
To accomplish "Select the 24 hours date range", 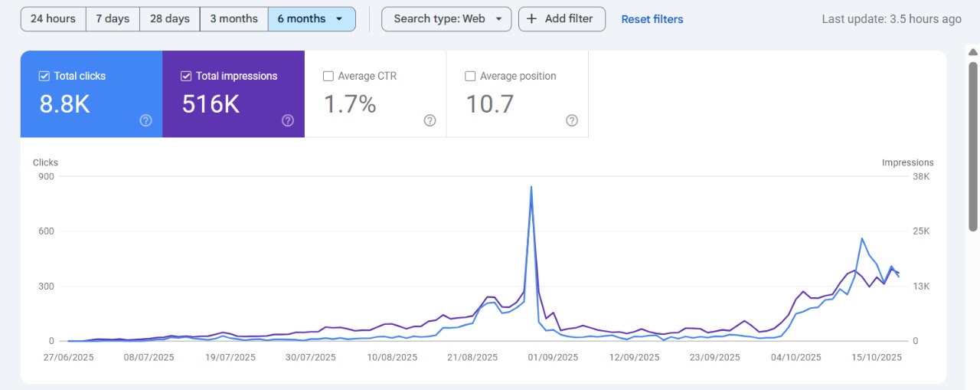I will (x=53, y=19).
